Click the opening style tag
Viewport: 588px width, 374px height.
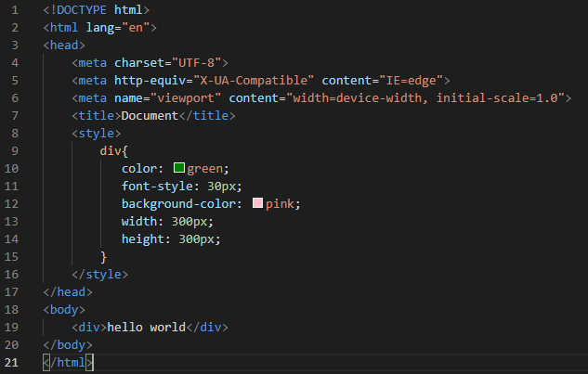click(x=97, y=134)
